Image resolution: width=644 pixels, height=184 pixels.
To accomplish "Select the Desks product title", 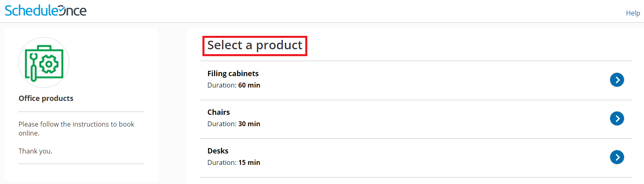I will pyautogui.click(x=218, y=151).
